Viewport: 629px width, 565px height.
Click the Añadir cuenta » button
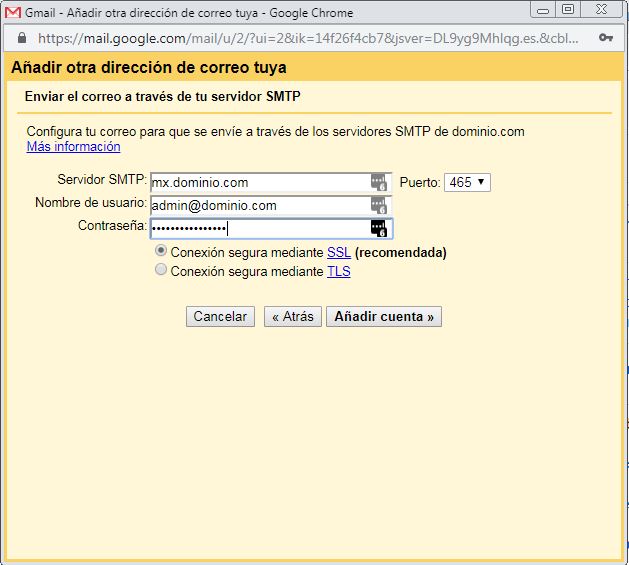384,316
